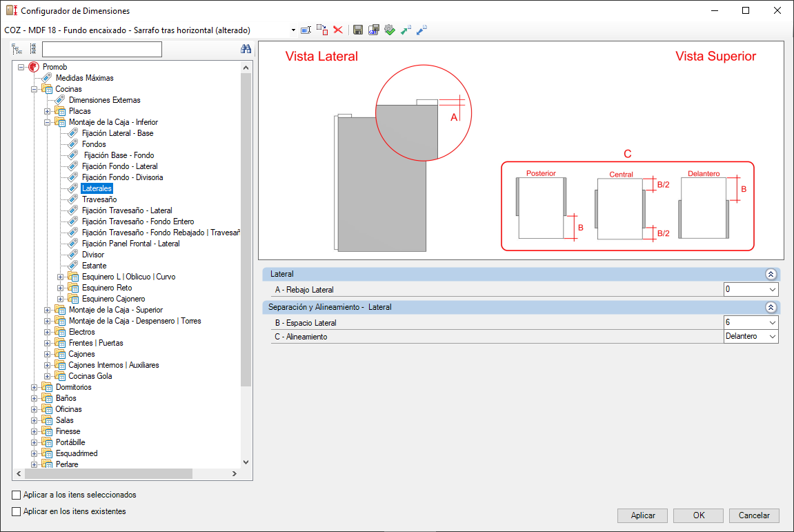This screenshot has height=532, width=794.
Task: Click the Cancelar button
Action: pos(754,515)
